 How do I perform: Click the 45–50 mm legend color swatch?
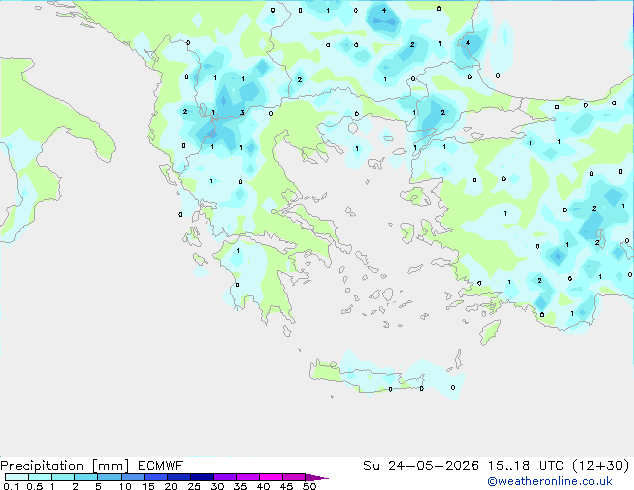pyautogui.click(x=294, y=477)
